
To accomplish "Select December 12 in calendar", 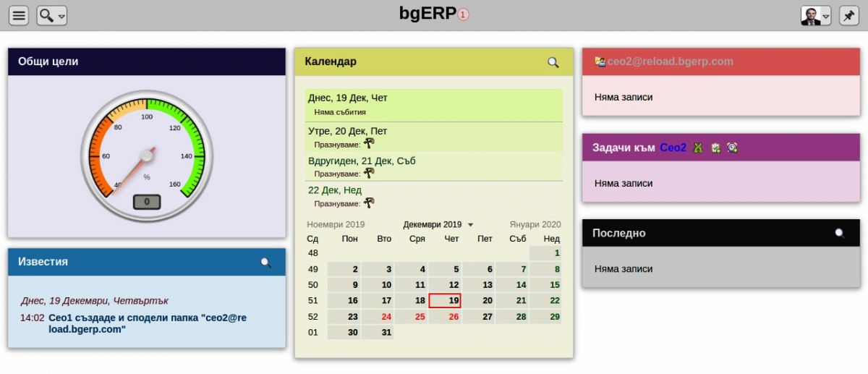I will point(445,285).
